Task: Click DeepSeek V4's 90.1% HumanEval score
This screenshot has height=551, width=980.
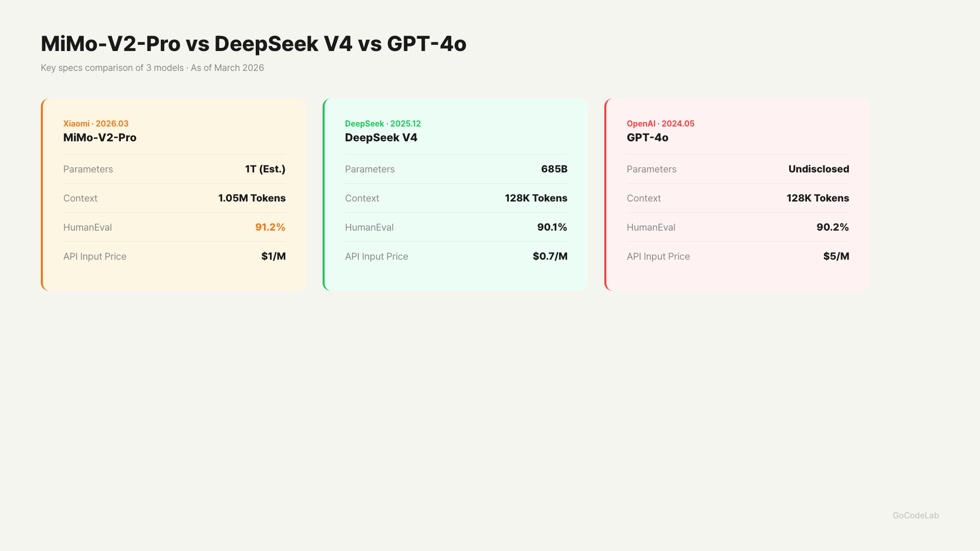Action: point(552,227)
